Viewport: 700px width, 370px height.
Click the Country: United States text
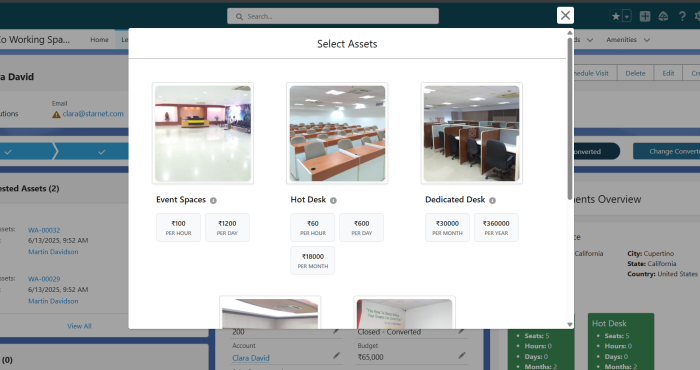(x=662, y=274)
